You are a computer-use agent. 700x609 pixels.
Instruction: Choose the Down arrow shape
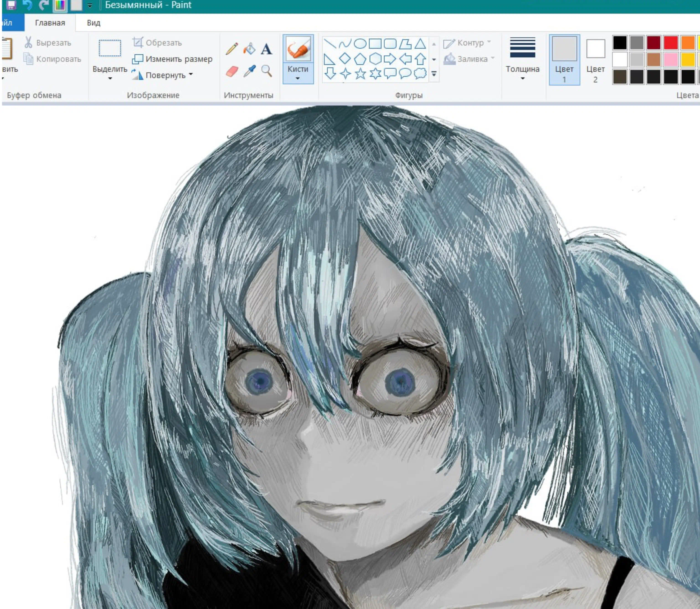[x=330, y=73]
